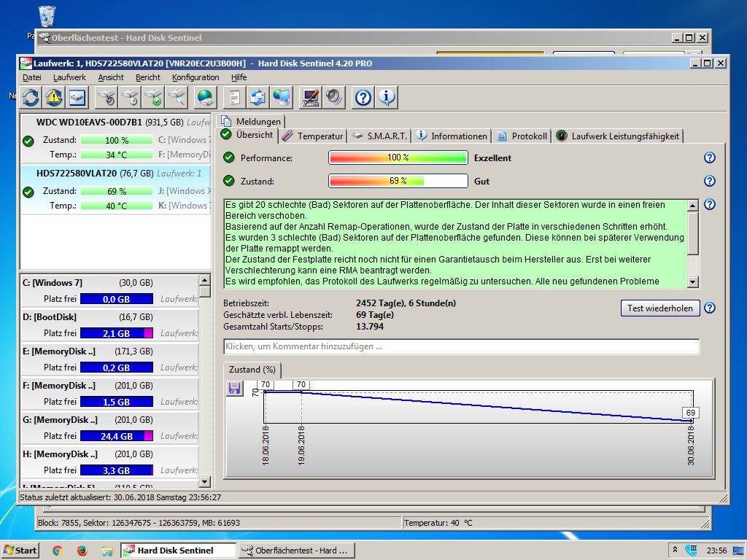Click the send email envelope toolbar icon
Image resolution: width=747 pixels, height=560 pixels.
[x=258, y=98]
